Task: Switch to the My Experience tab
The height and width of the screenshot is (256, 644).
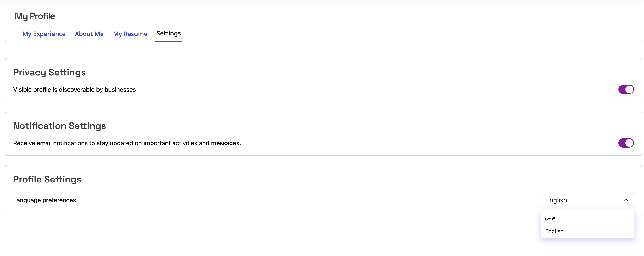Action: coord(44,34)
